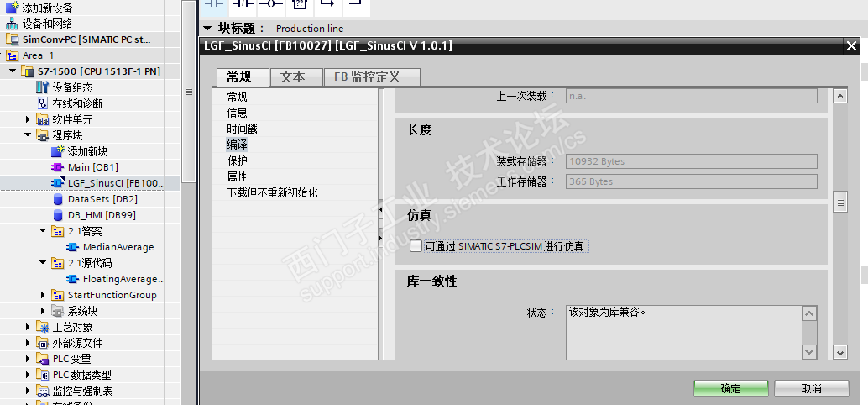Click the 软件单元 folder icon
This screenshot has height=405, width=868.
(42, 119)
